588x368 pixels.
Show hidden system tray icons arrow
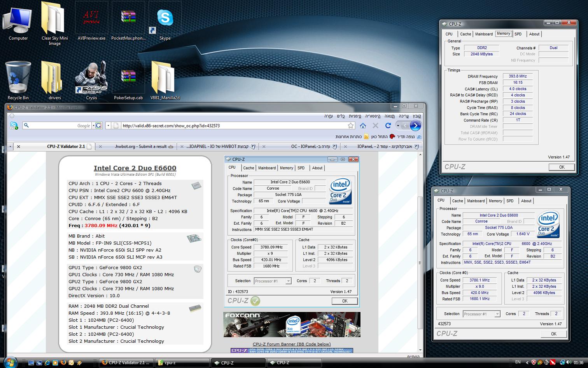(x=527, y=362)
